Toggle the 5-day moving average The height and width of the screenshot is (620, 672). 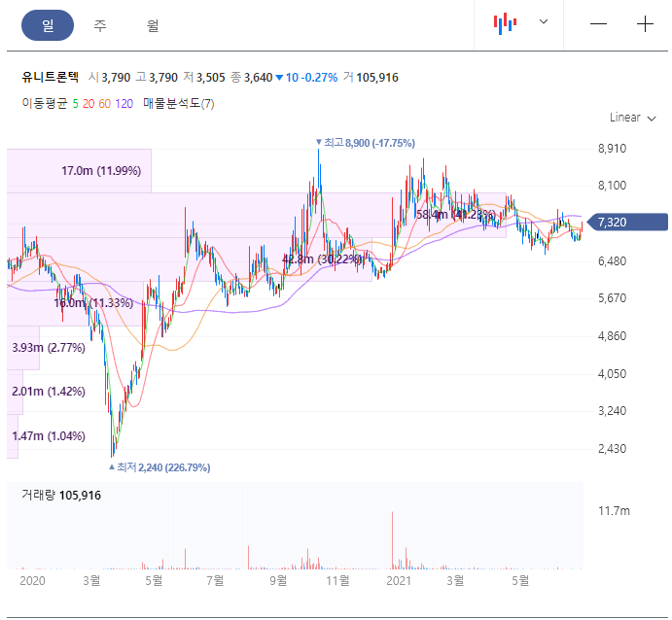pos(76,104)
